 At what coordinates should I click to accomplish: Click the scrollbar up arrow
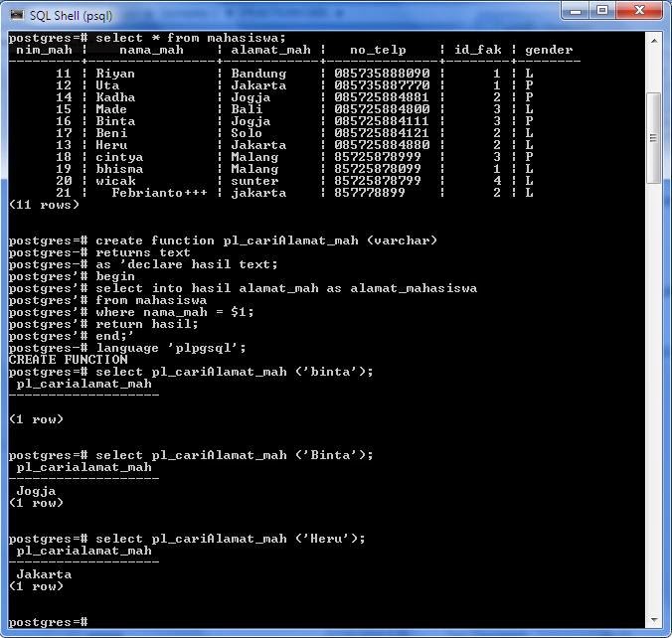point(654,41)
